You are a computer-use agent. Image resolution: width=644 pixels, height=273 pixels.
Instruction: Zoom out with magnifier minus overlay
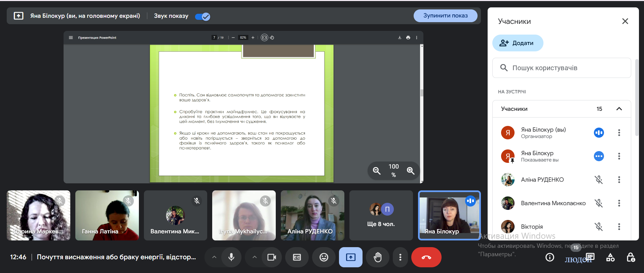pos(377,171)
